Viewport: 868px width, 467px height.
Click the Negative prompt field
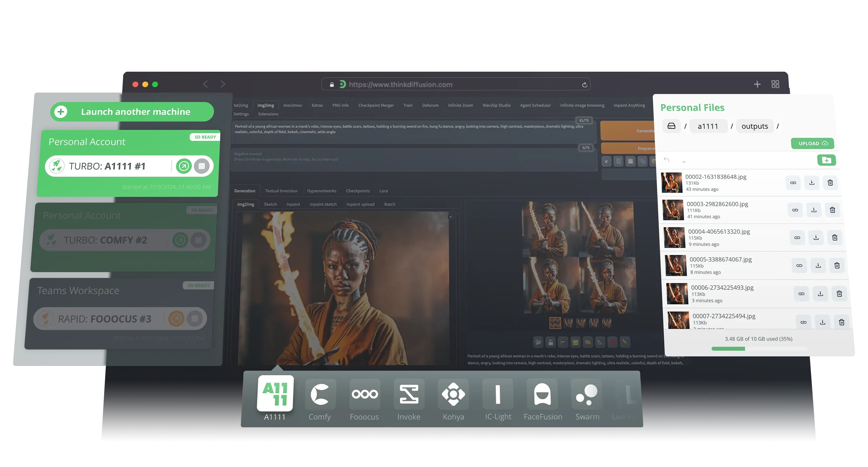coord(414,159)
